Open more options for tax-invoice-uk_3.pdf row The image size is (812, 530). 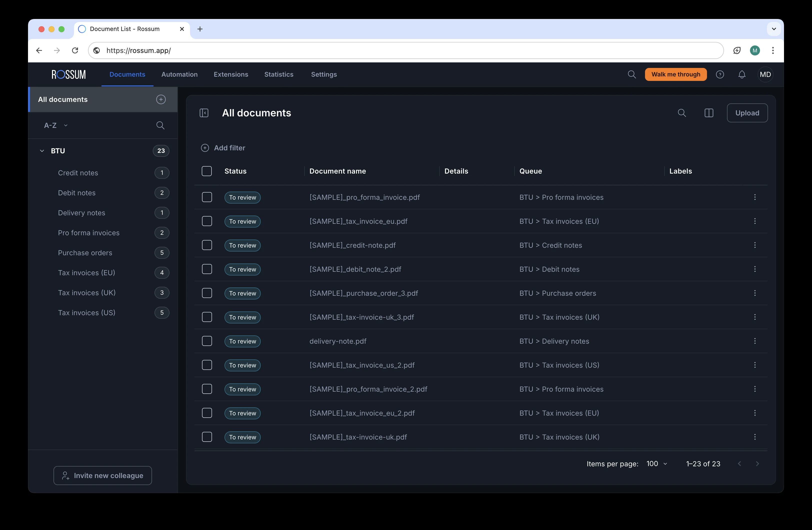click(755, 317)
